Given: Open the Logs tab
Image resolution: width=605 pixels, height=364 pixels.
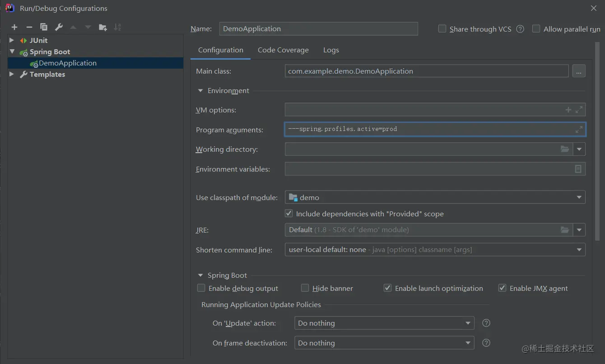Looking at the screenshot, I should [331, 50].
